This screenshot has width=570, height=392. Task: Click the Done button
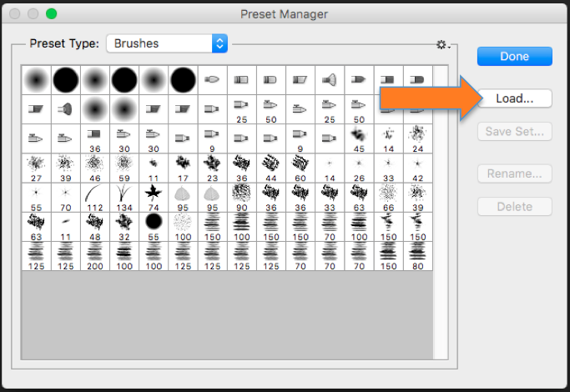pyautogui.click(x=514, y=57)
